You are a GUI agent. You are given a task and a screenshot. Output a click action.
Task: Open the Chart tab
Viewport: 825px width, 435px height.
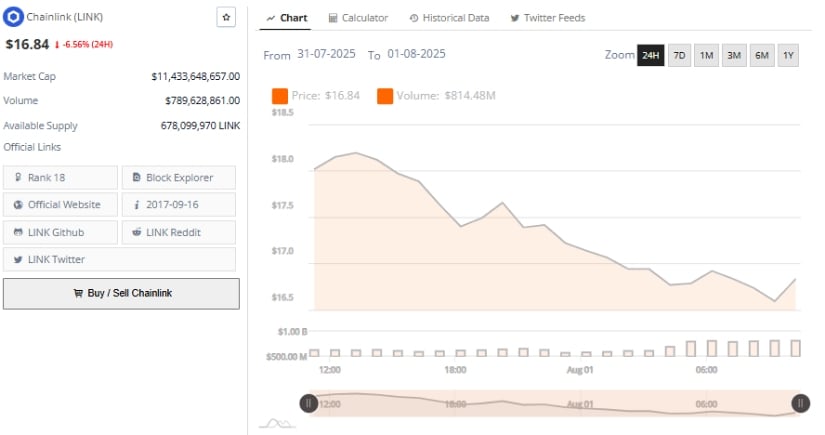tap(287, 18)
